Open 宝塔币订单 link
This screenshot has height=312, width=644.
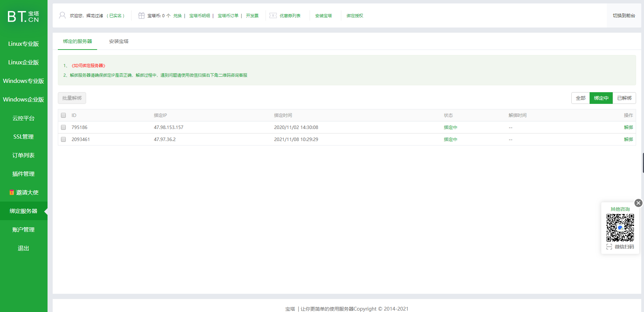click(228, 16)
